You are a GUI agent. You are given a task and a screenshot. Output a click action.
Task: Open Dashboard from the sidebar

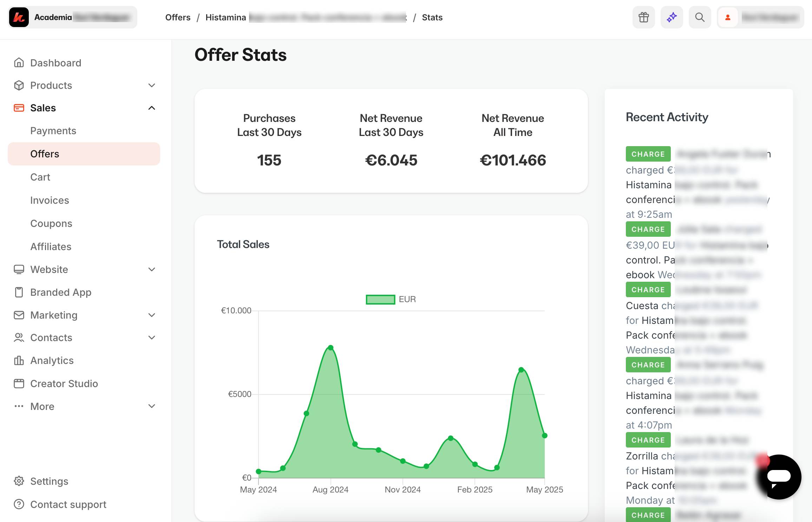click(x=55, y=63)
